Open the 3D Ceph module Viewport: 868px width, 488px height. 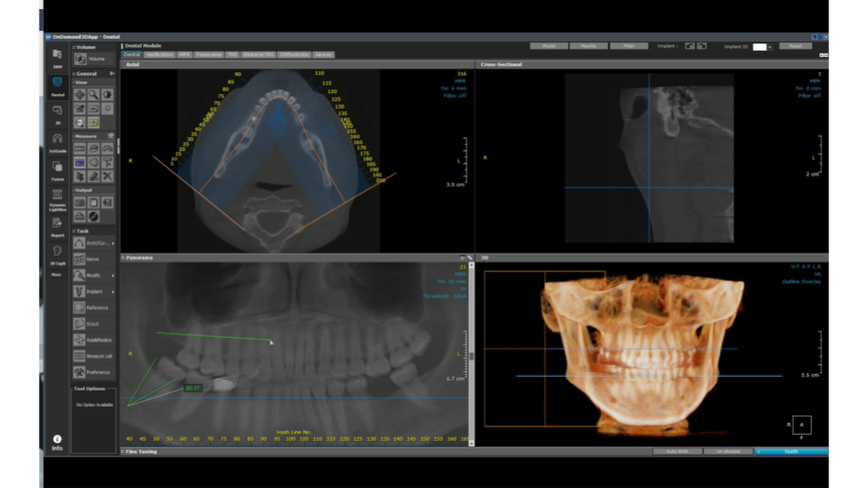pos(57,255)
